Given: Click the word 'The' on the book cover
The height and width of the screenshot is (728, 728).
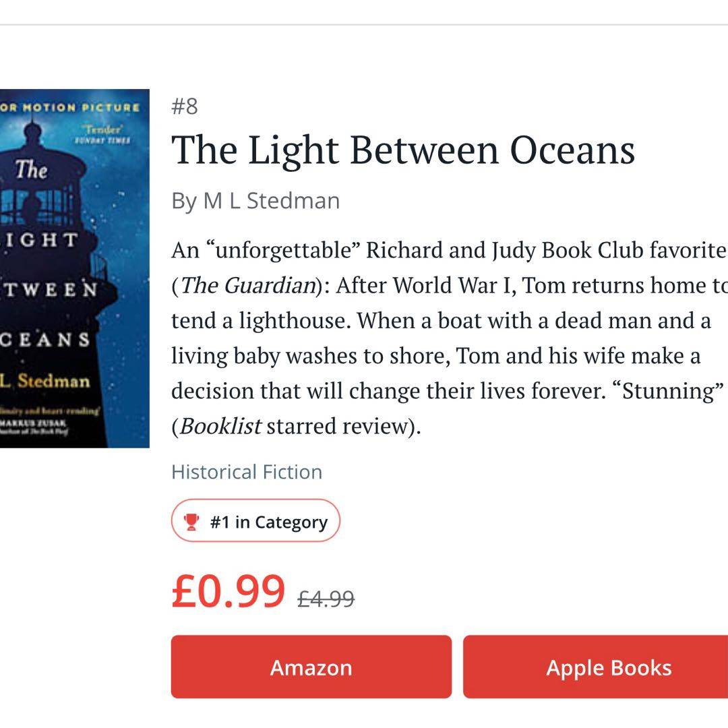Looking at the screenshot, I should point(32,170).
